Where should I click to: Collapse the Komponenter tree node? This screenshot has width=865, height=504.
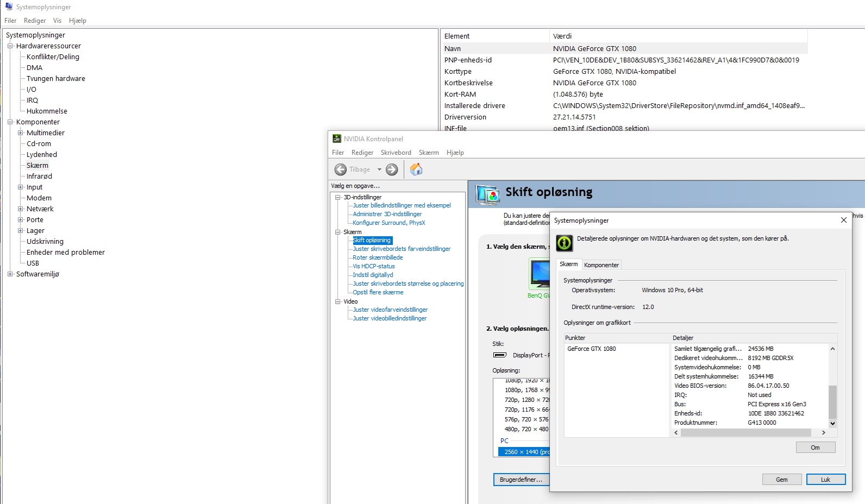(10, 122)
